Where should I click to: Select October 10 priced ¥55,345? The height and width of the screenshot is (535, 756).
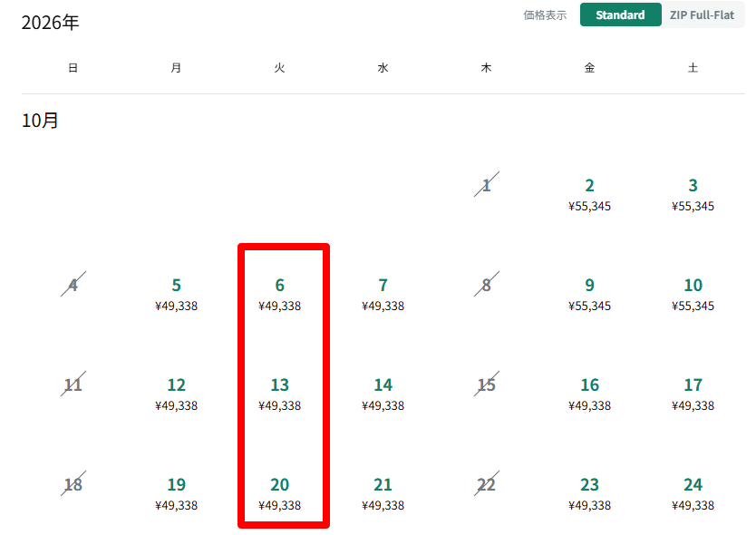click(x=693, y=294)
